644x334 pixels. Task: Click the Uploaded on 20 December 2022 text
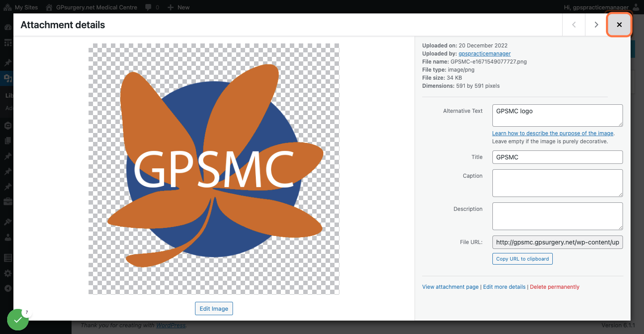(x=465, y=46)
